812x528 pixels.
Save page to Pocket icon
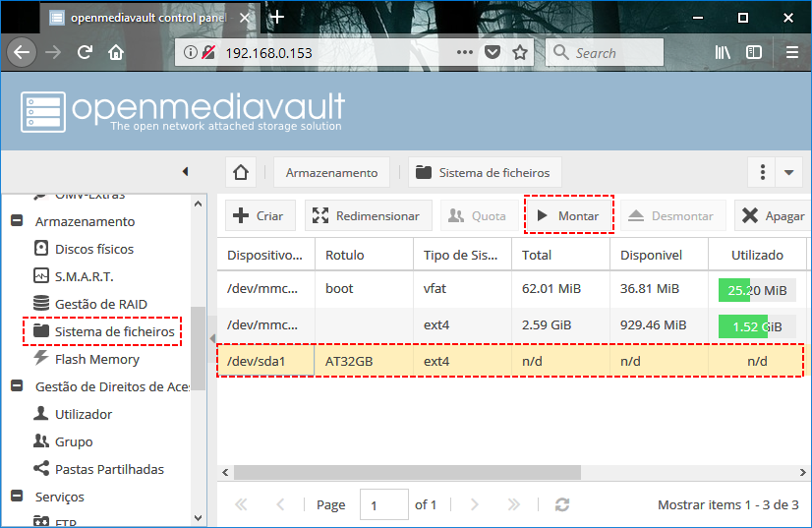[x=492, y=52]
